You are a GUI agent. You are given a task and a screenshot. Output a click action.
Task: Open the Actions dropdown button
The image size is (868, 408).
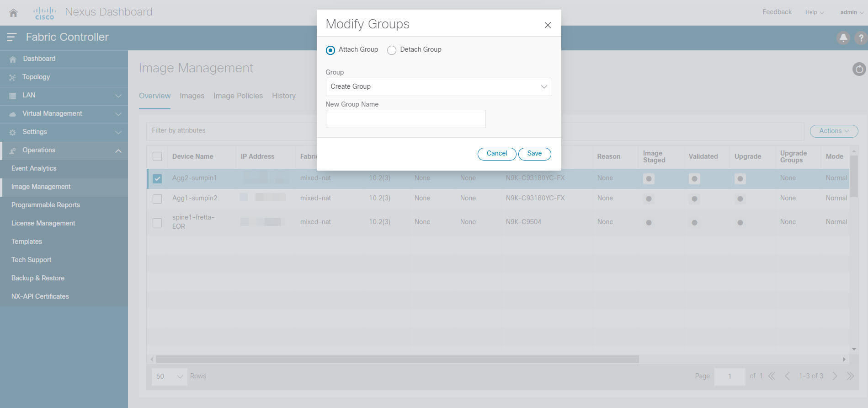tap(834, 131)
